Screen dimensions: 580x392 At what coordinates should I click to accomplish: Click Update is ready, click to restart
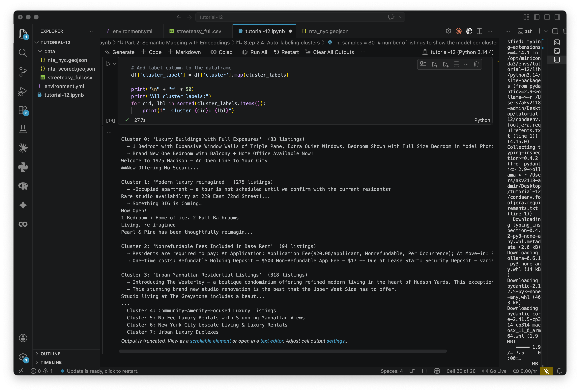(100, 371)
